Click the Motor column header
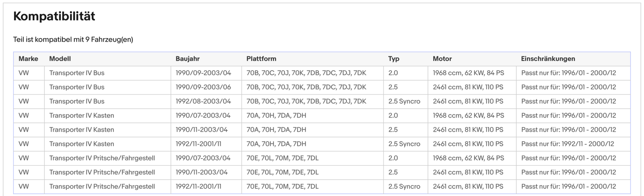The width and height of the screenshot is (644, 196). [442, 59]
